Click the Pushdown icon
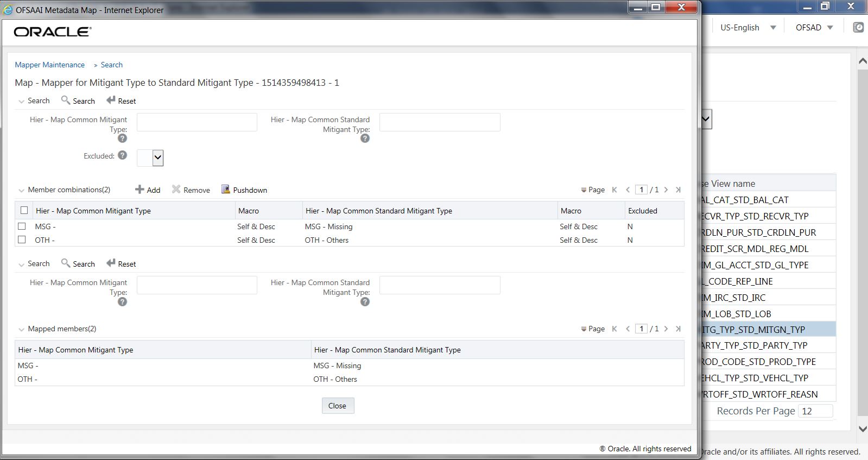This screenshot has width=868, height=460. click(x=225, y=189)
